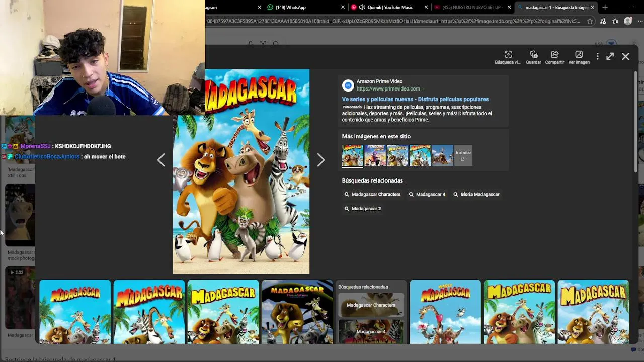Image resolution: width=644 pixels, height=362 pixels.
Task: Click chat username ClubAtleticoBocaJuniors
Action: [47, 157]
